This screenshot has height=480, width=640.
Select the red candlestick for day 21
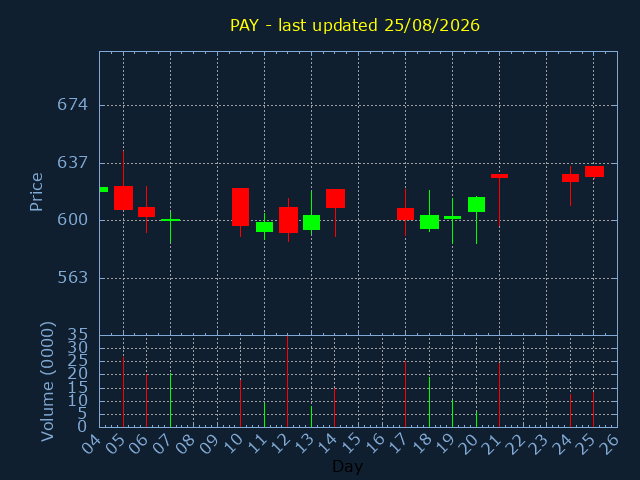click(499, 176)
